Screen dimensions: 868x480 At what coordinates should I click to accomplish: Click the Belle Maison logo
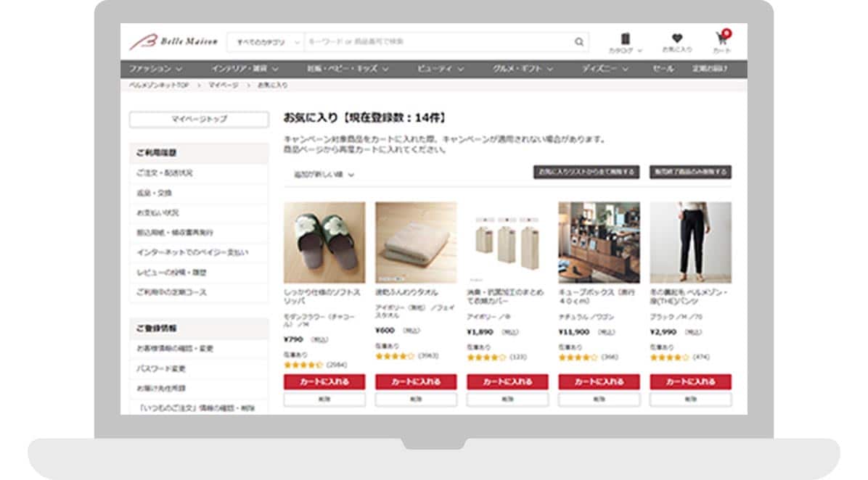click(x=173, y=41)
